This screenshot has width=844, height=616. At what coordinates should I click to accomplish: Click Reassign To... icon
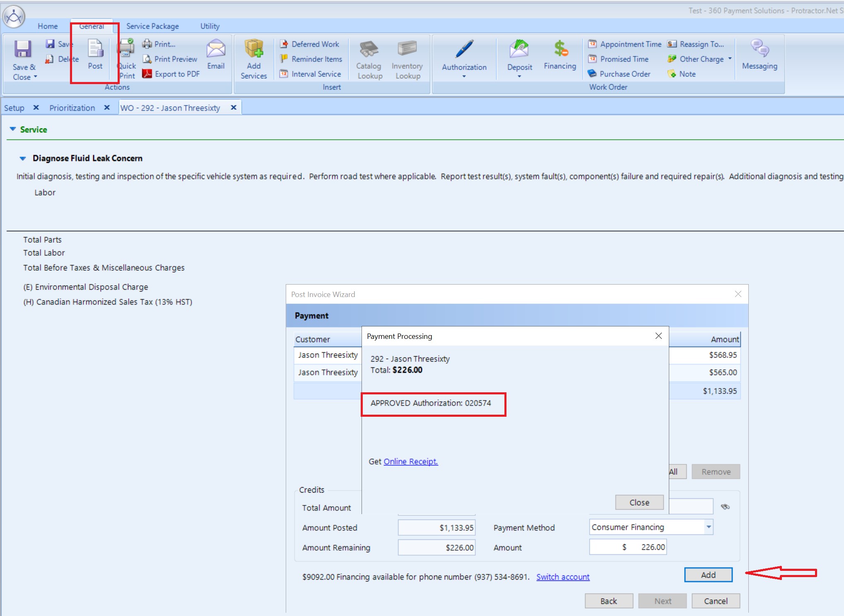point(672,44)
